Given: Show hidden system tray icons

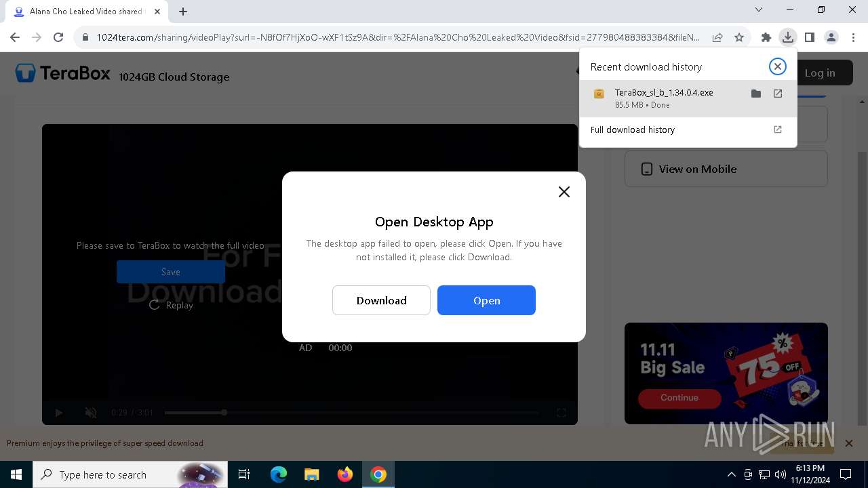Looking at the screenshot, I should point(731,474).
